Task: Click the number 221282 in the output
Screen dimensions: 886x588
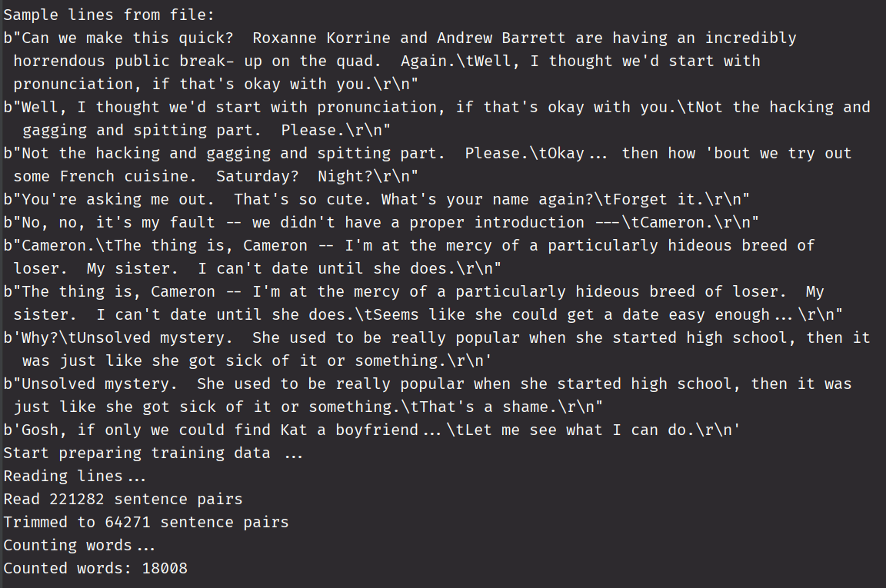Action: (77, 499)
